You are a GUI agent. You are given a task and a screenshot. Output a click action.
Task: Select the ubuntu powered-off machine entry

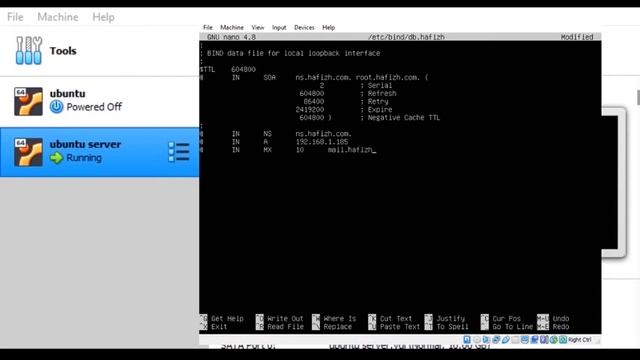click(100, 101)
